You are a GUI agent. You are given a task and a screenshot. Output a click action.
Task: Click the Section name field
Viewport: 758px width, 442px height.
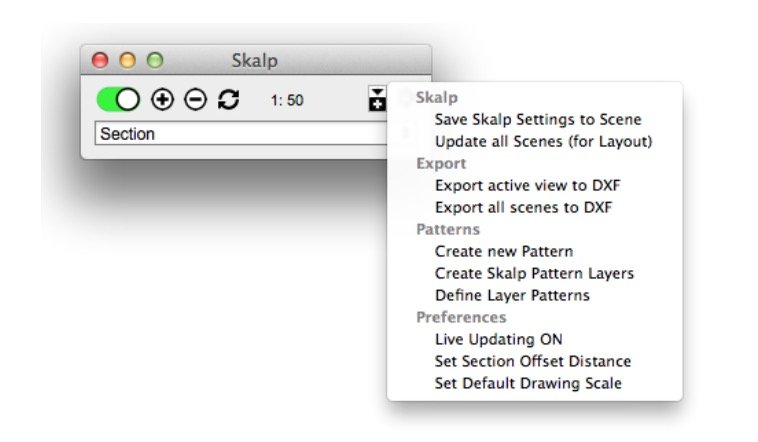pos(240,133)
